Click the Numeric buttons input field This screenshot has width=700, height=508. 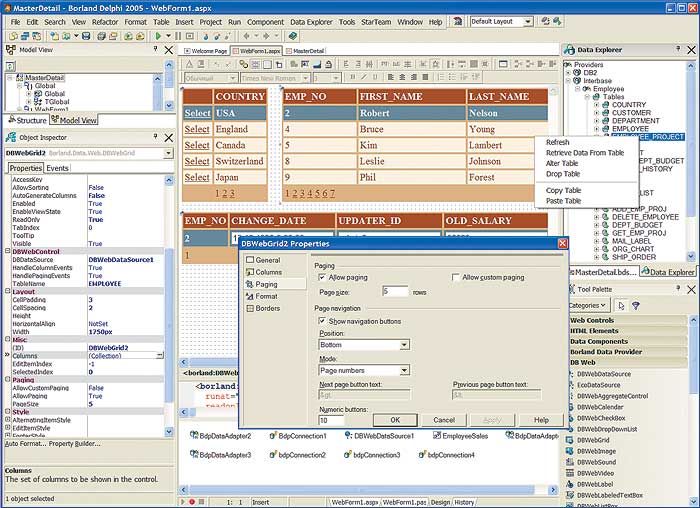[331, 420]
